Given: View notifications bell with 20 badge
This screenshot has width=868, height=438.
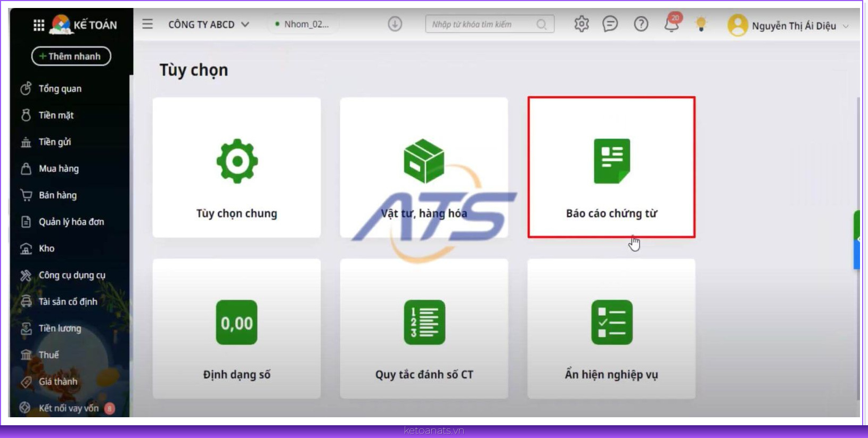Looking at the screenshot, I should (673, 23).
